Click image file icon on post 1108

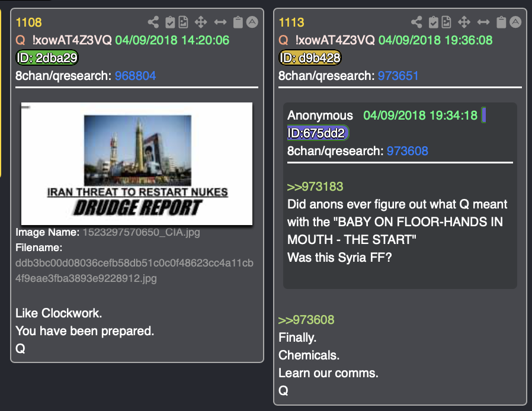(184, 23)
